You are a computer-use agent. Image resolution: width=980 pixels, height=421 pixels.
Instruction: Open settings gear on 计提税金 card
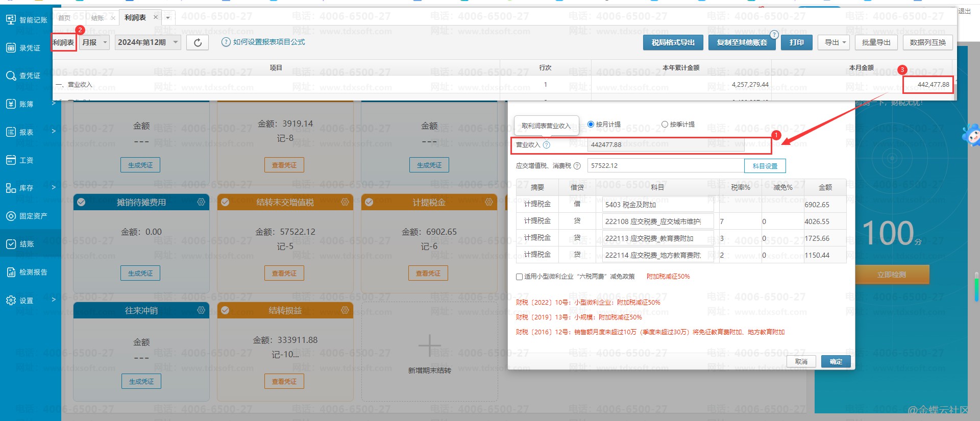point(488,202)
